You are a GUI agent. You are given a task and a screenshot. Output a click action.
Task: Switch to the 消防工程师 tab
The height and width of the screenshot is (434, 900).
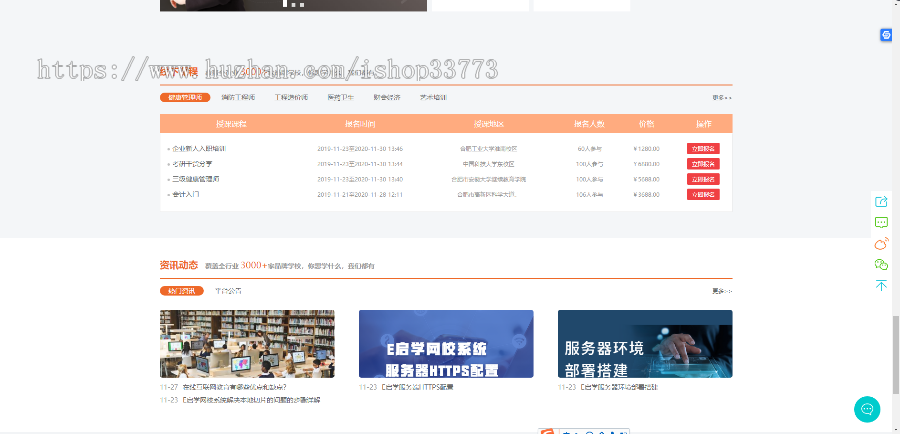click(238, 98)
